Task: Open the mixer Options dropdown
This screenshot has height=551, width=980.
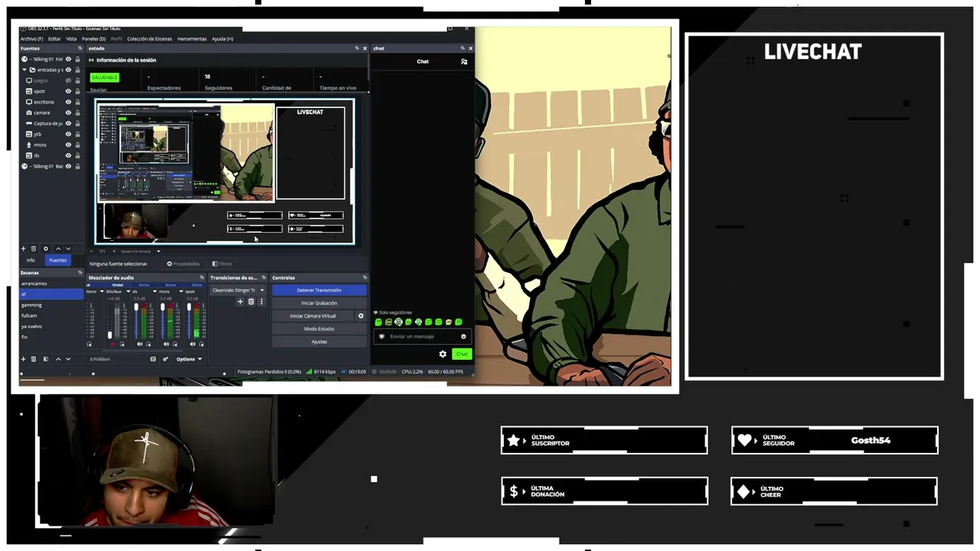Action: click(x=189, y=359)
